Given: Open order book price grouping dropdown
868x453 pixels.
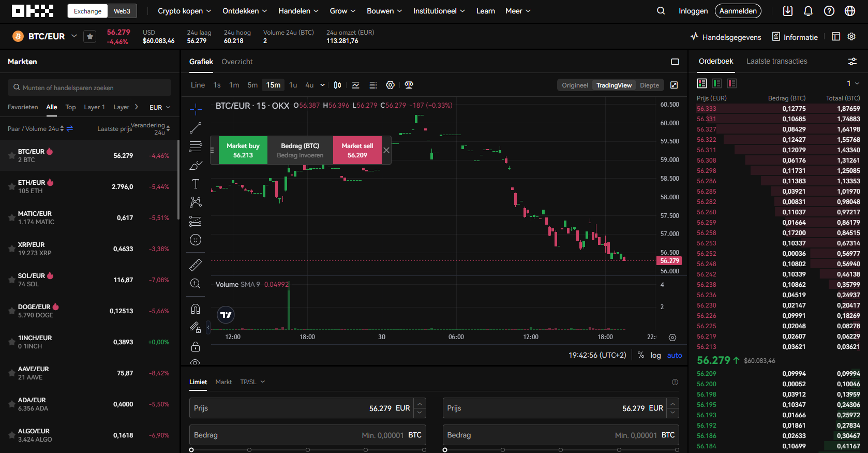Looking at the screenshot, I should click(853, 83).
